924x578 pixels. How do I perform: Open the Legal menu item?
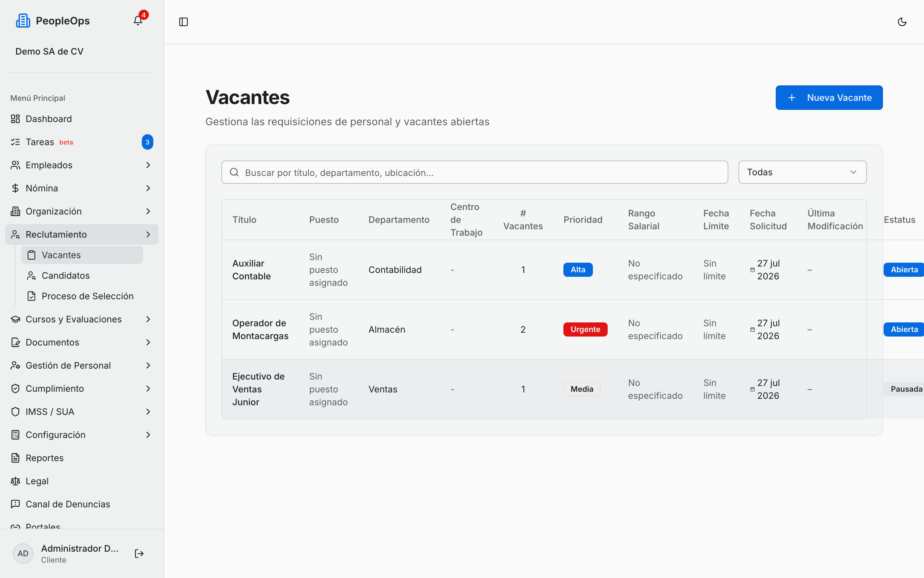click(x=82, y=481)
